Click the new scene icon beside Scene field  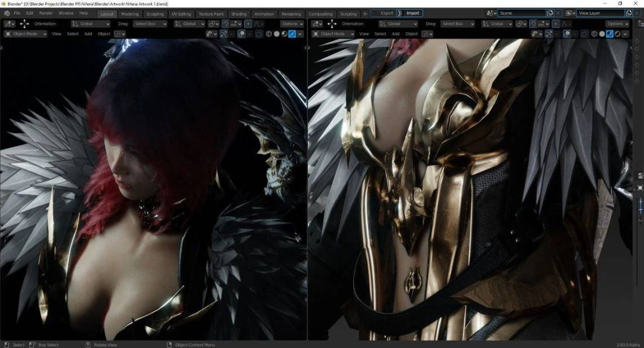pyautogui.click(x=550, y=13)
